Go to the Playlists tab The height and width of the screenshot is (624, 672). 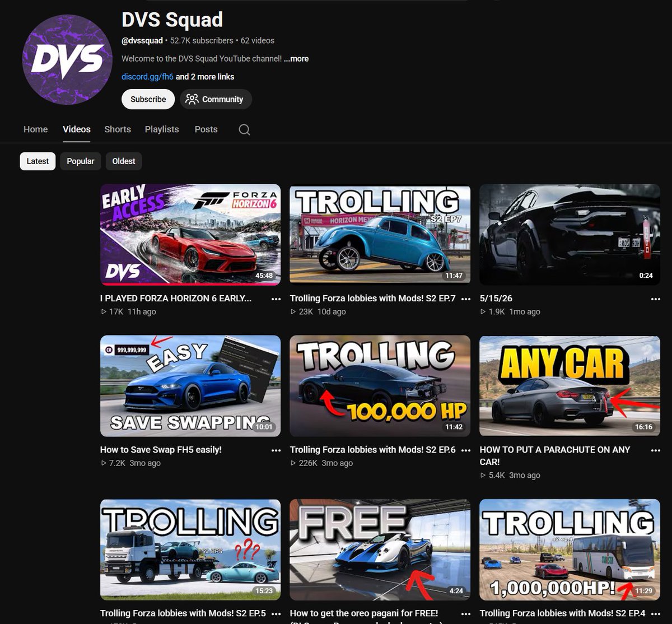pyautogui.click(x=162, y=129)
